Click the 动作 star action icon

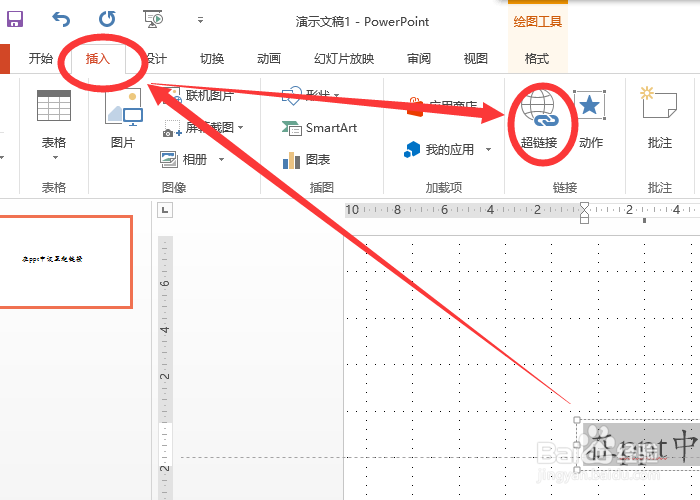click(x=590, y=105)
